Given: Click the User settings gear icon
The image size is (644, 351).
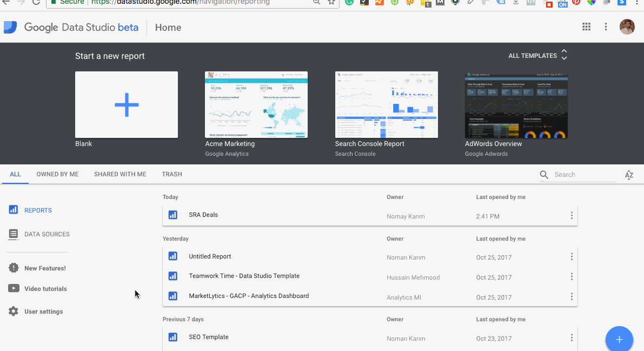Looking at the screenshot, I should pos(13,311).
